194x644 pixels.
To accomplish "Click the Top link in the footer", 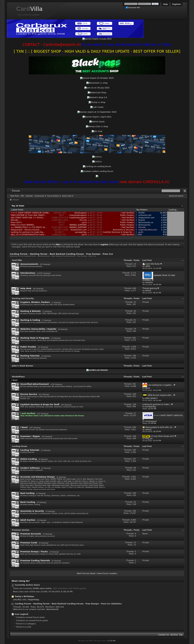I will pos(181,635).
